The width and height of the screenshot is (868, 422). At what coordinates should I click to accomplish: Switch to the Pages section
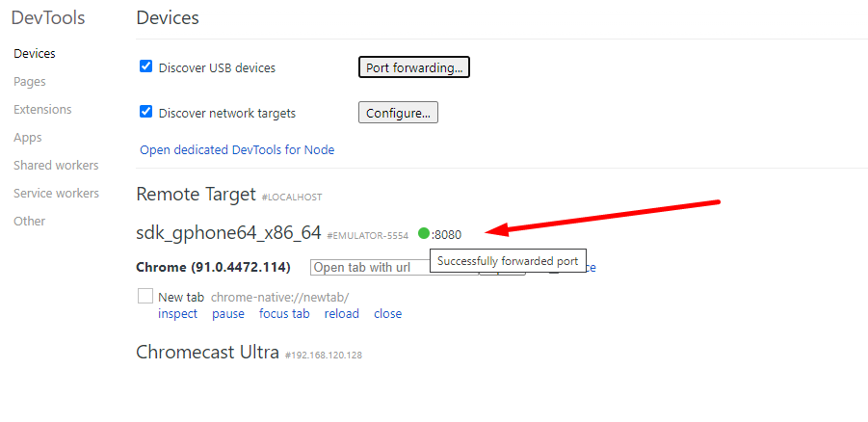[30, 82]
